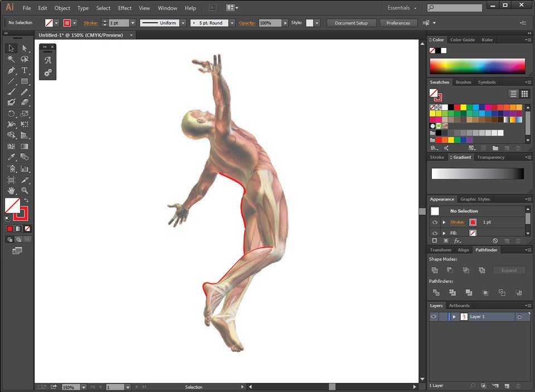Select the Hand tool
This screenshot has height=392, width=535.
point(11,190)
